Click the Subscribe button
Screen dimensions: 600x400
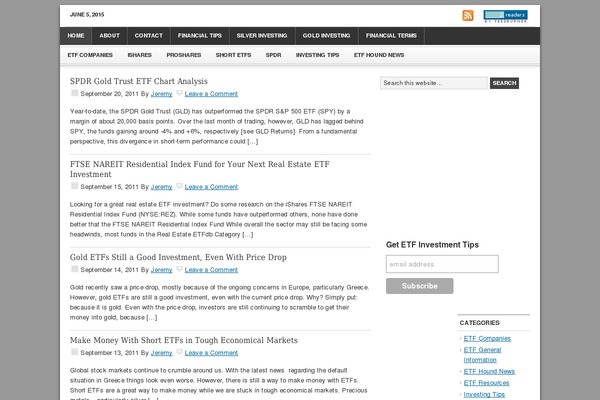[419, 286]
